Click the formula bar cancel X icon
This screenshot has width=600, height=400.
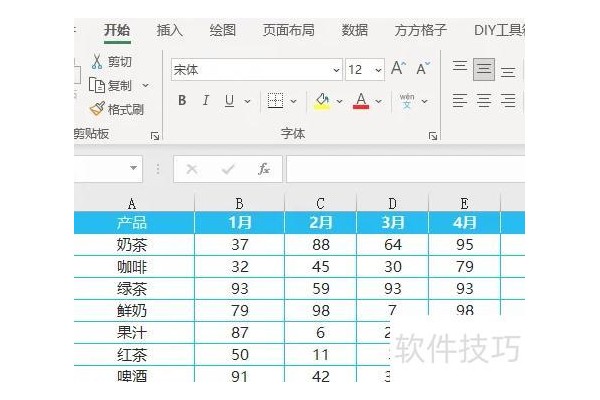[192, 169]
